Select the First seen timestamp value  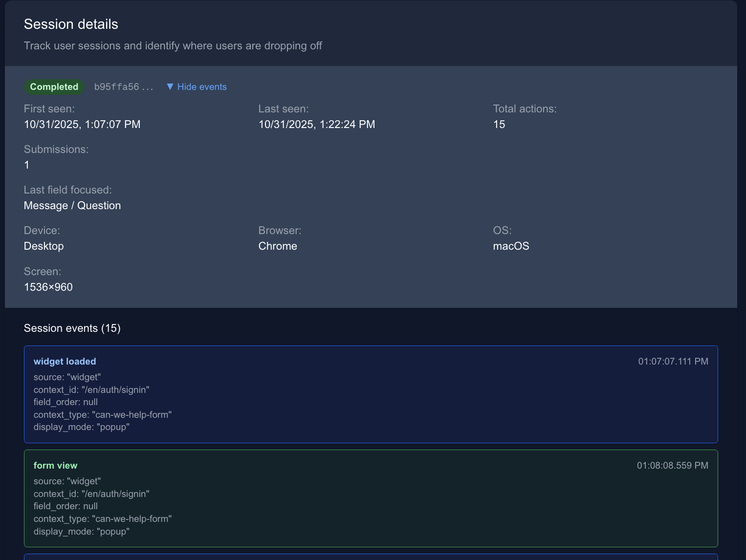(82, 125)
